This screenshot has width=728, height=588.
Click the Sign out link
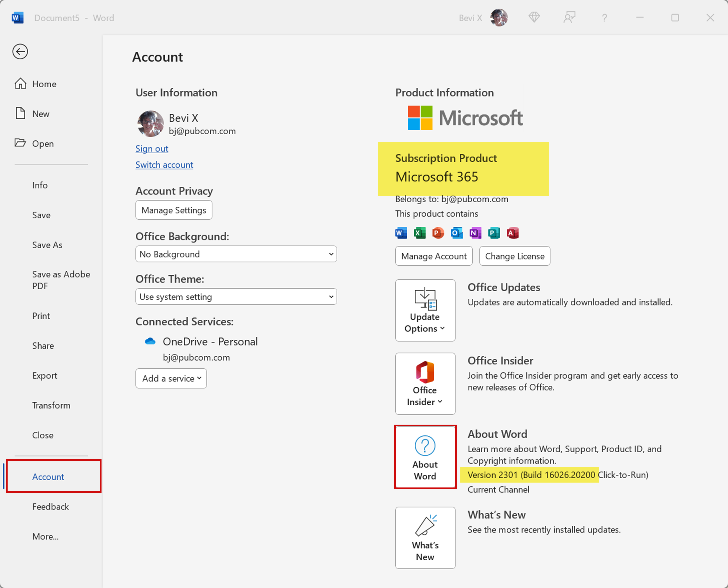point(152,149)
